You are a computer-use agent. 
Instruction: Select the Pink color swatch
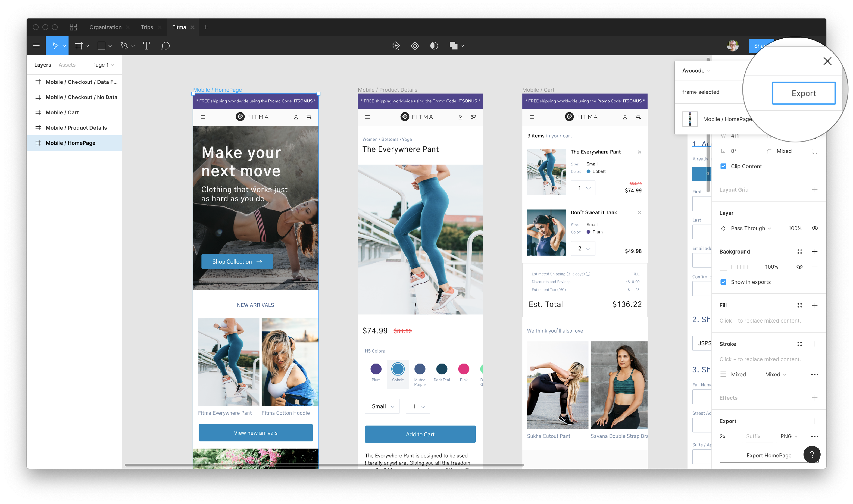click(463, 369)
